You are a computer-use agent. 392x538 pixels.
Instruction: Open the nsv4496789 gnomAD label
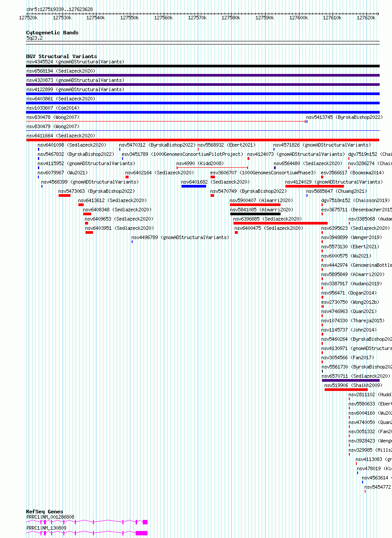pyautogui.click(x=180, y=237)
